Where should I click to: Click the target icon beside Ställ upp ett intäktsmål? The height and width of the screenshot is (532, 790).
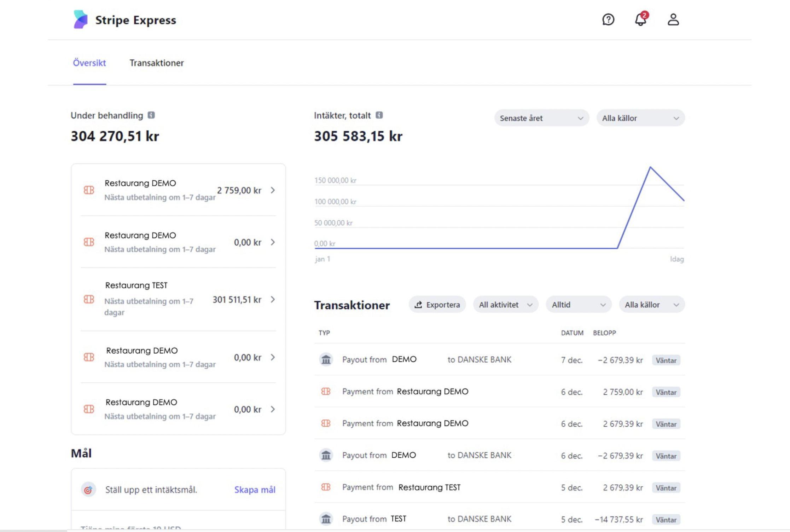click(88, 490)
